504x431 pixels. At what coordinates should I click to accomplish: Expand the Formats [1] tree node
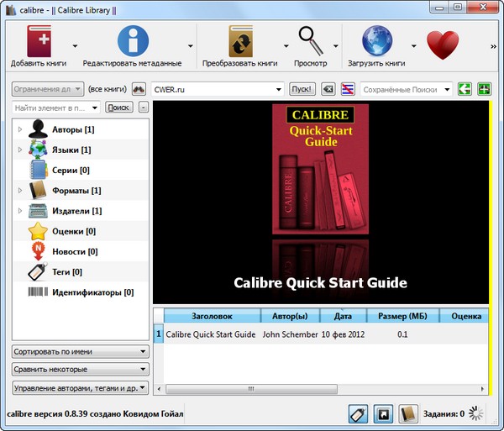point(20,190)
